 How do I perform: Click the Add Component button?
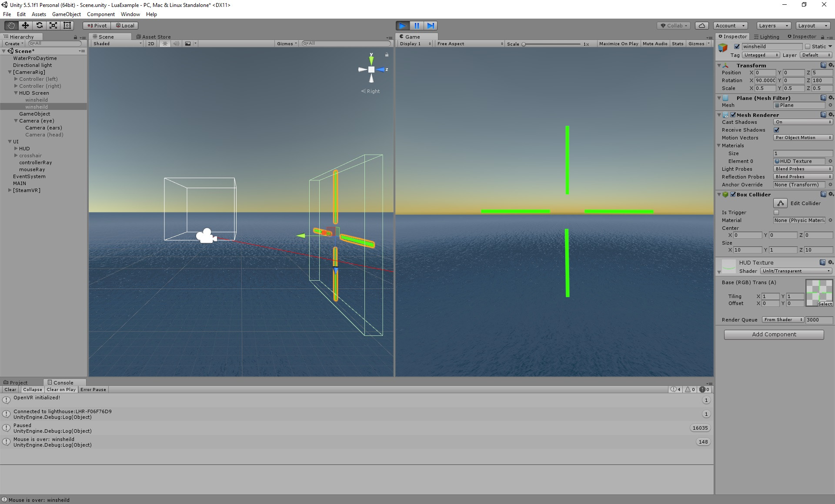774,335
